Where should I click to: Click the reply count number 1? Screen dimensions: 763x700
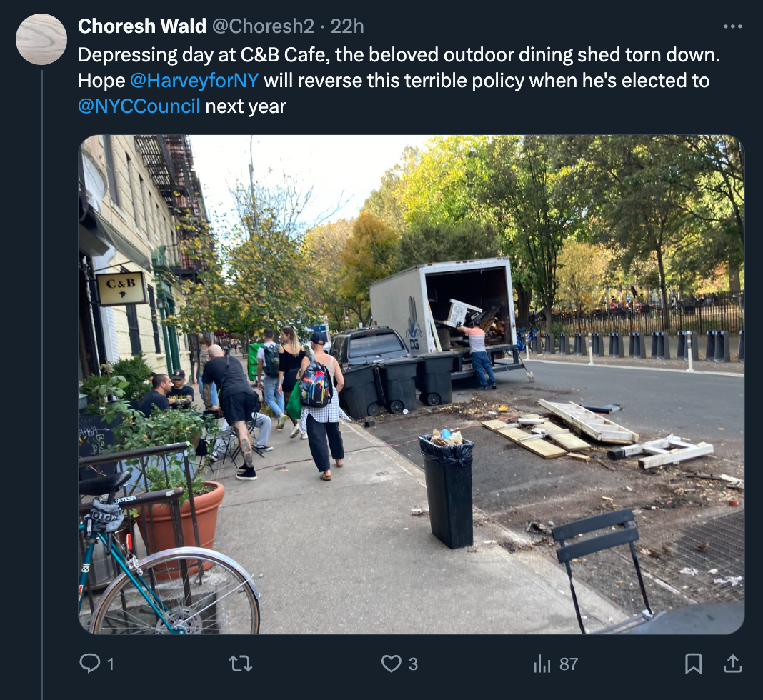(x=110, y=664)
